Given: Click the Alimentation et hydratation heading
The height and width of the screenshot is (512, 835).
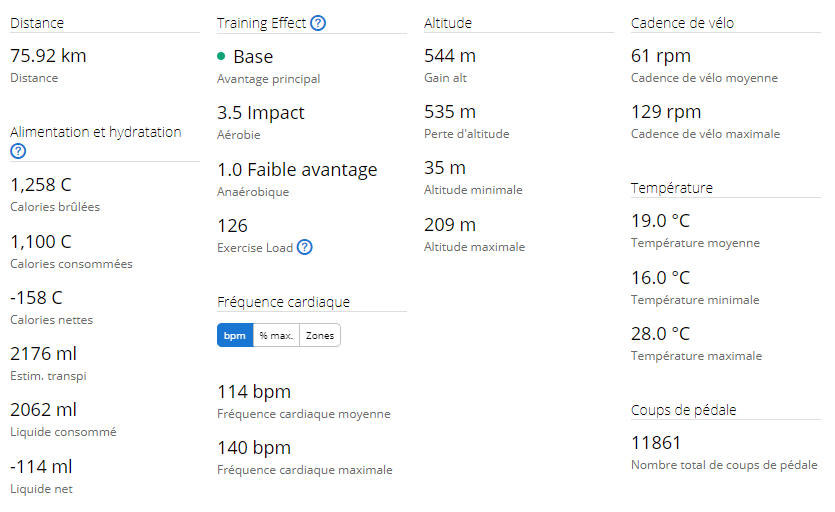Looking at the screenshot, I should [95, 132].
